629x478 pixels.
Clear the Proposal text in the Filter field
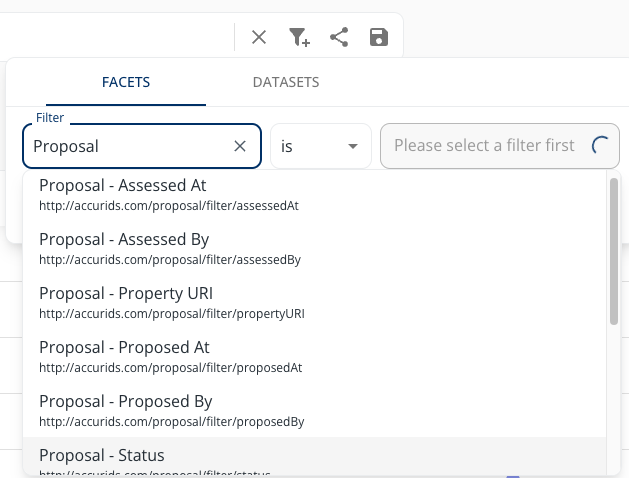[x=240, y=146]
